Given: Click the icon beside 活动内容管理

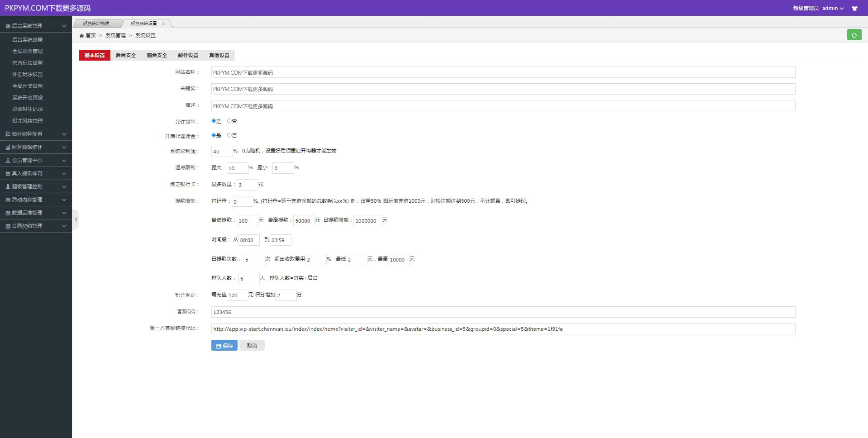Looking at the screenshot, I should tap(8, 200).
